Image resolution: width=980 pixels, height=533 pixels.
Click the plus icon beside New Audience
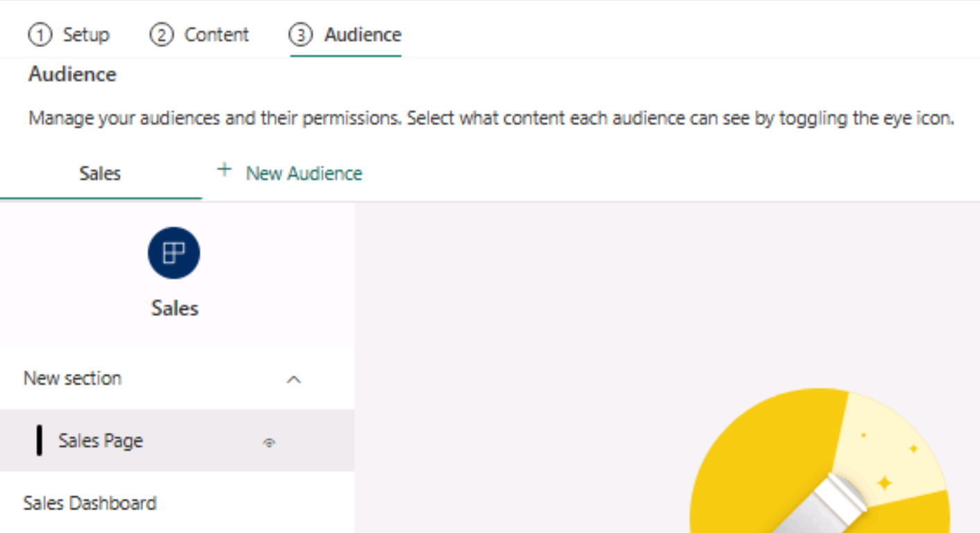tap(224, 170)
